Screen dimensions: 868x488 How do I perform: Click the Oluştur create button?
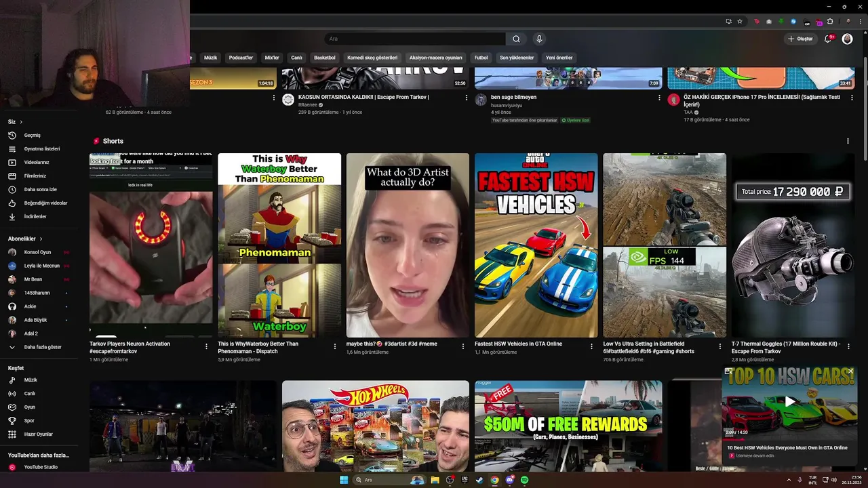(x=800, y=39)
